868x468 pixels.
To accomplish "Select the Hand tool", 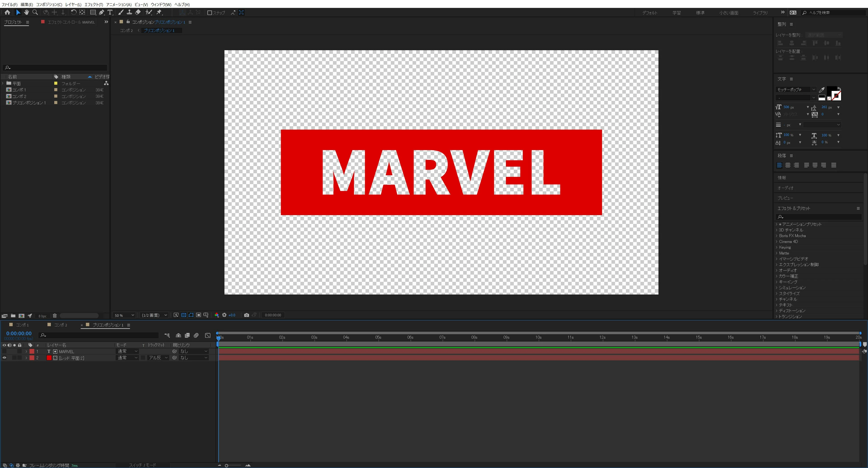I will 26,12.
